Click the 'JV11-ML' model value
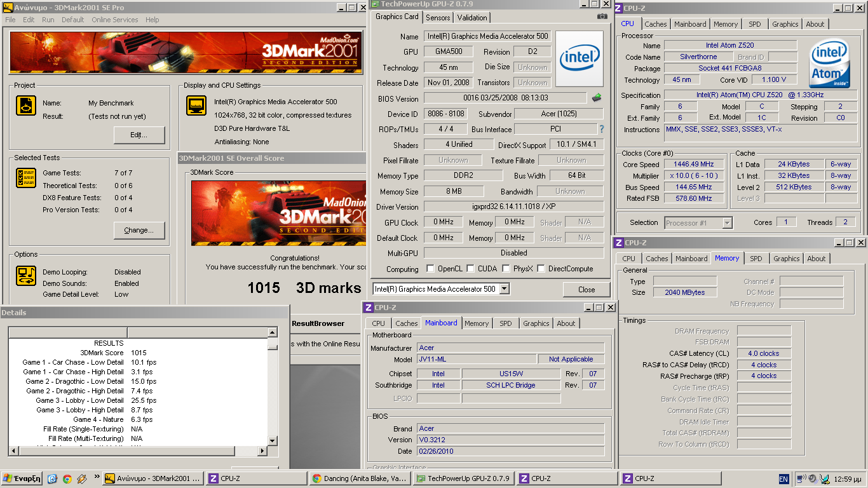The image size is (868, 488). click(477, 359)
